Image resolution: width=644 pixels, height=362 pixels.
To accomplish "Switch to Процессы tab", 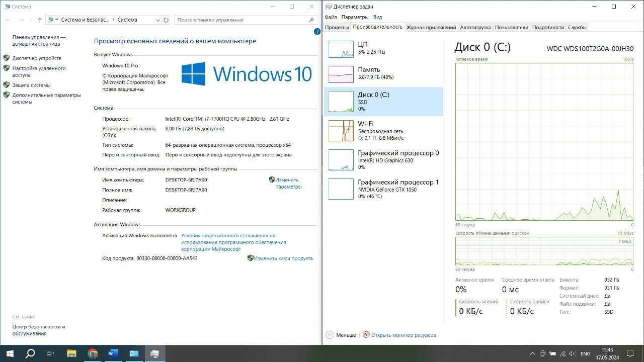I will (x=337, y=28).
